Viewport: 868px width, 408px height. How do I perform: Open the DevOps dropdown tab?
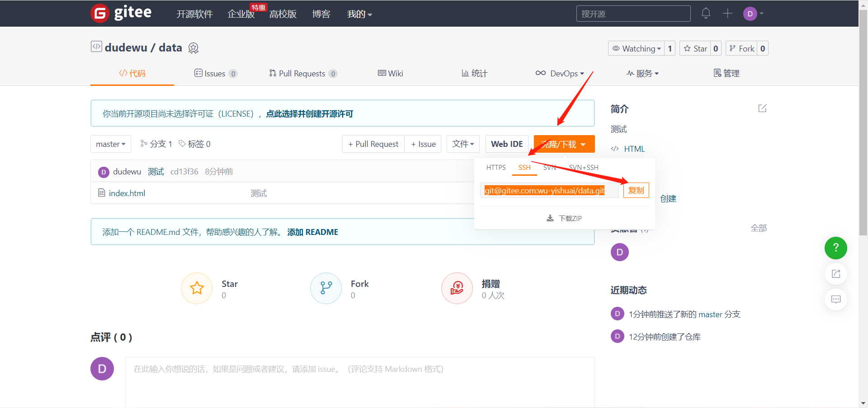(x=560, y=73)
